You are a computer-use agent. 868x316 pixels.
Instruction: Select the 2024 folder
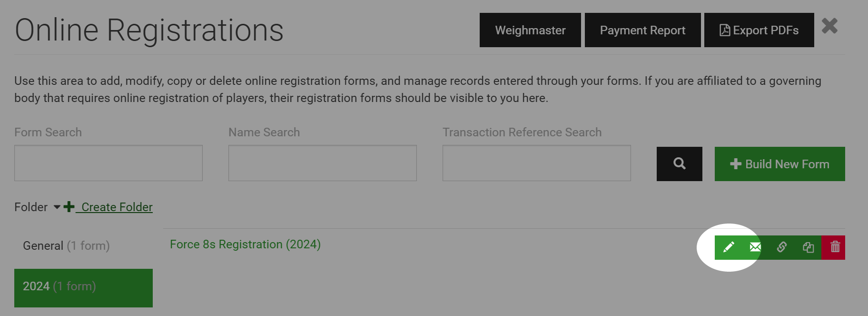pos(83,287)
